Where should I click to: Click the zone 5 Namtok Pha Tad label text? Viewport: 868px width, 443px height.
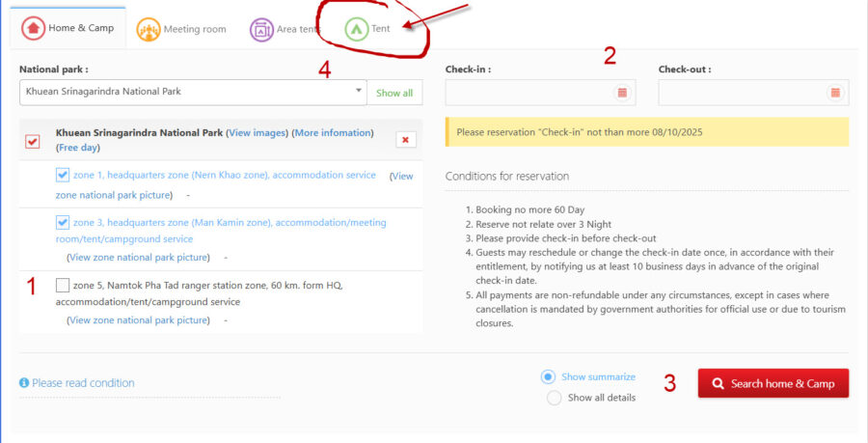click(200, 293)
